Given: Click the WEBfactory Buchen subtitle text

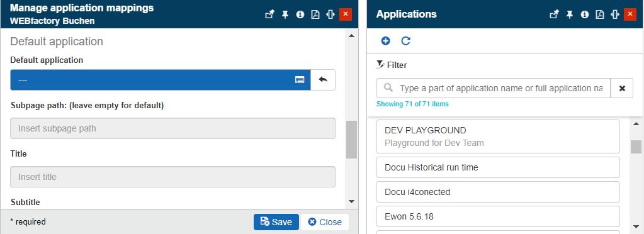Looking at the screenshot, I should [52, 21].
